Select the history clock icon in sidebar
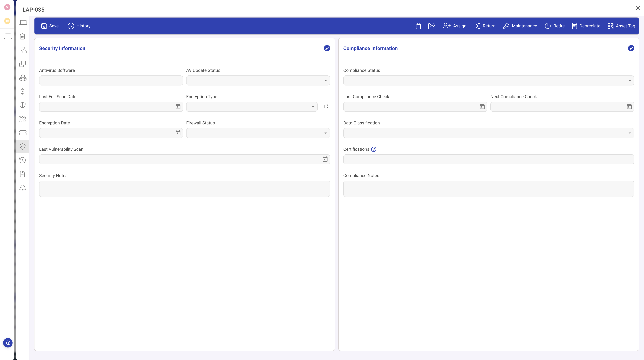This screenshot has width=644, height=360. [x=23, y=160]
